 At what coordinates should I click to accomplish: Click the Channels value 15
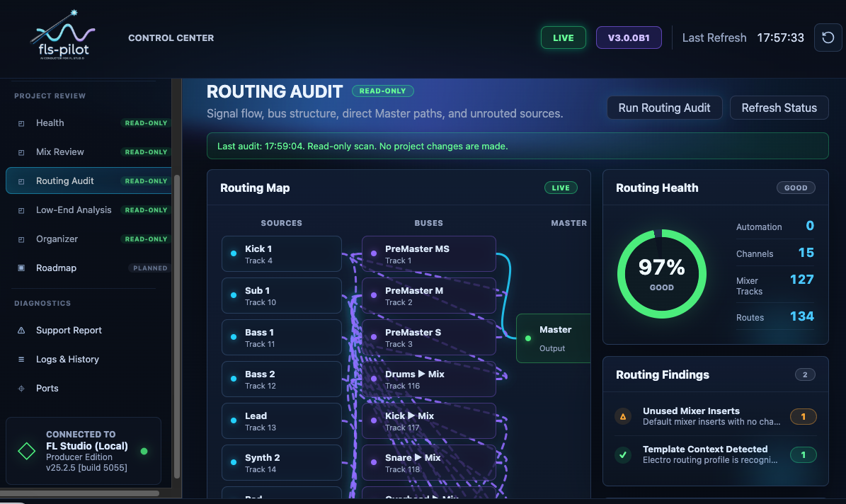coord(806,253)
